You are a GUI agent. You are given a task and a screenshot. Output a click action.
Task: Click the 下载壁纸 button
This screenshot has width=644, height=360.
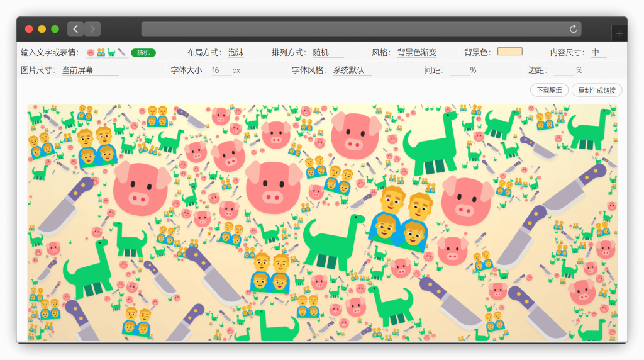click(x=549, y=91)
